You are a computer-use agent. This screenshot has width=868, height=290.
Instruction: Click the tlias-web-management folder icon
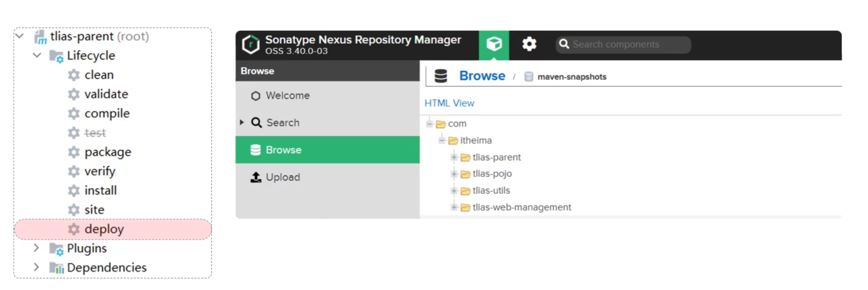pyautogui.click(x=466, y=207)
